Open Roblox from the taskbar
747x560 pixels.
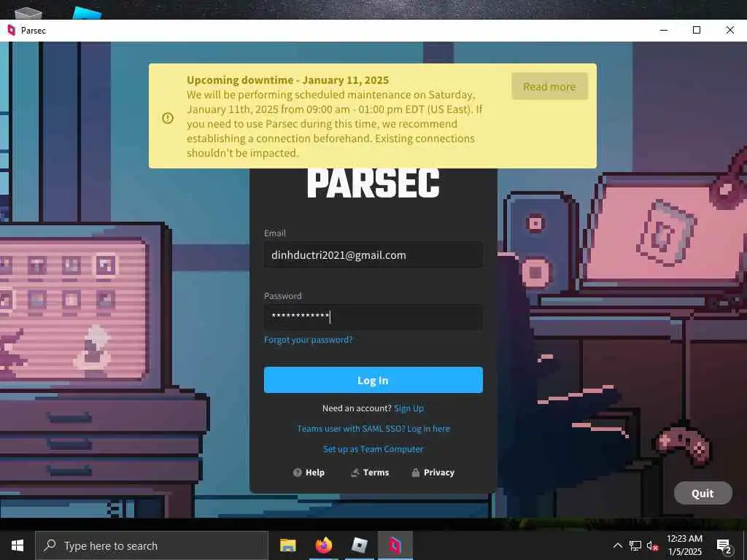359,545
